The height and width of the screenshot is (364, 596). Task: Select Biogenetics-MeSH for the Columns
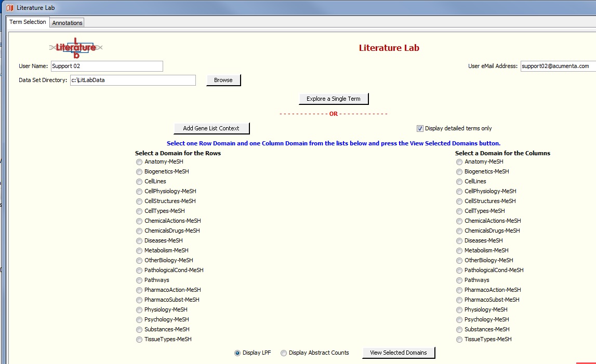pyautogui.click(x=459, y=172)
